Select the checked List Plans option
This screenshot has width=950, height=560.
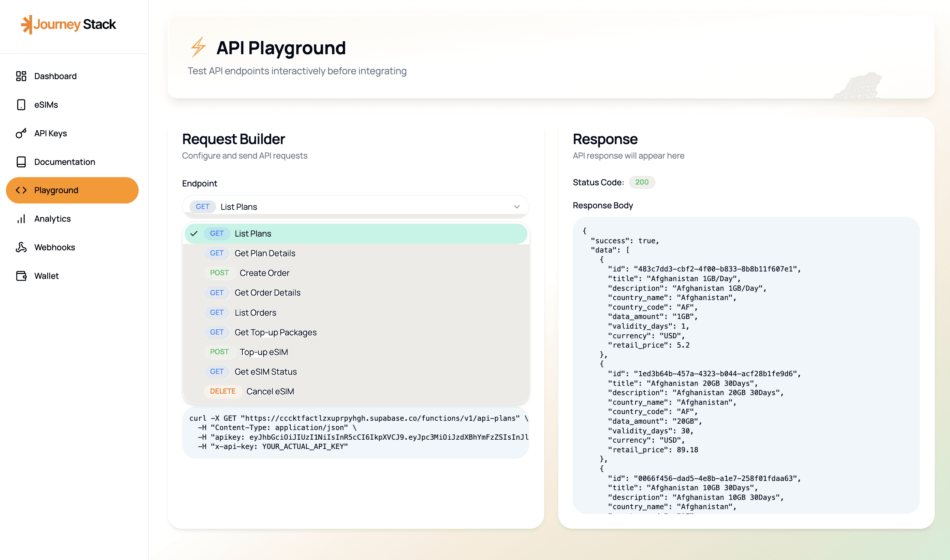click(x=252, y=234)
